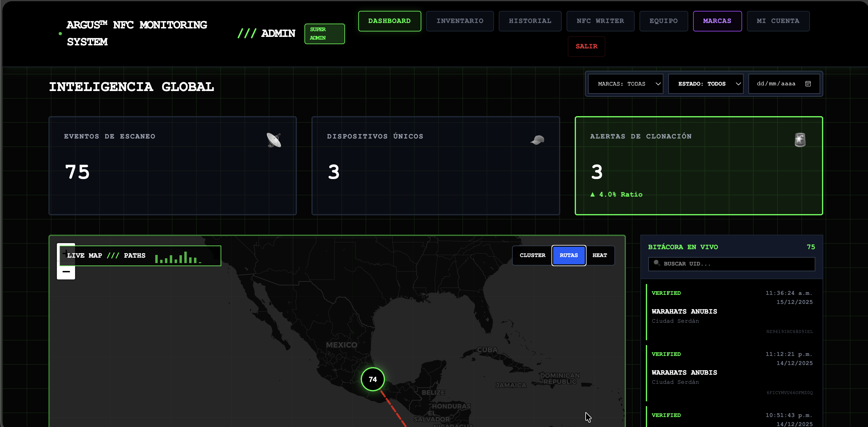Navigate to the HISTORIAL tab

click(530, 21)
